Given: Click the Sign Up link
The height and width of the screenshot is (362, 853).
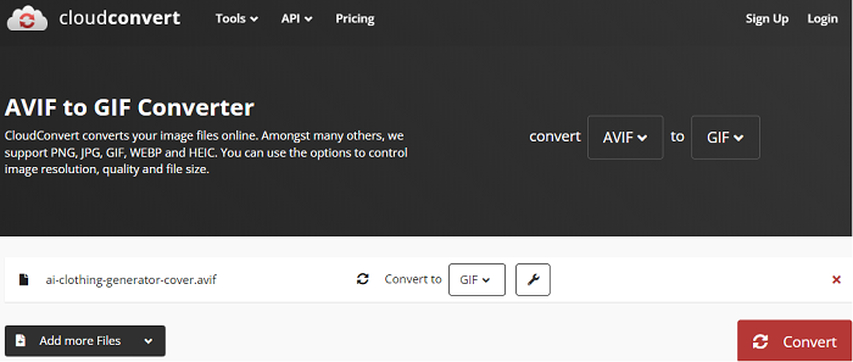Looking at the screenshot, I should pos(767,19).
